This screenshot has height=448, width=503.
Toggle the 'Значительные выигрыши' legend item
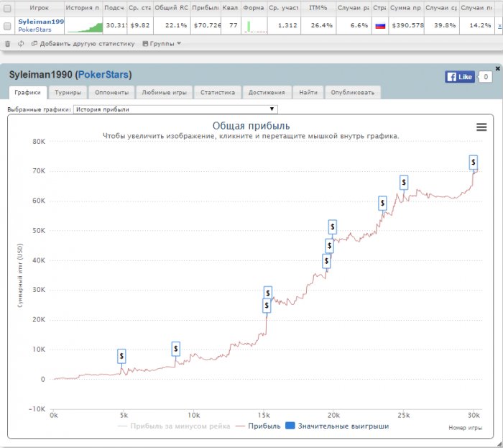337,426
